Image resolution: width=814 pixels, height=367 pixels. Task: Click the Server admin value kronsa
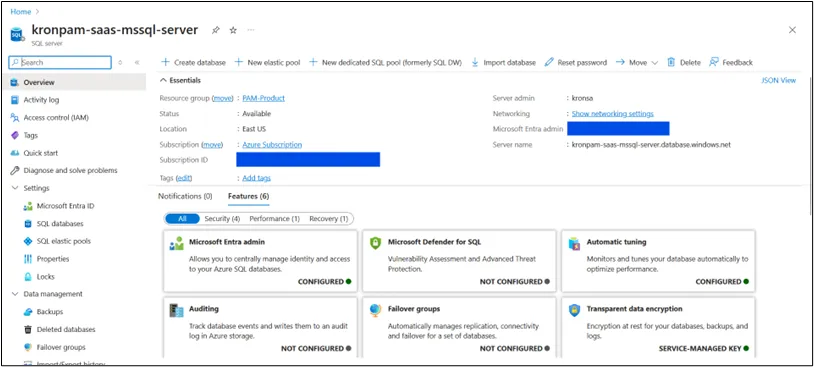point(582,98)
